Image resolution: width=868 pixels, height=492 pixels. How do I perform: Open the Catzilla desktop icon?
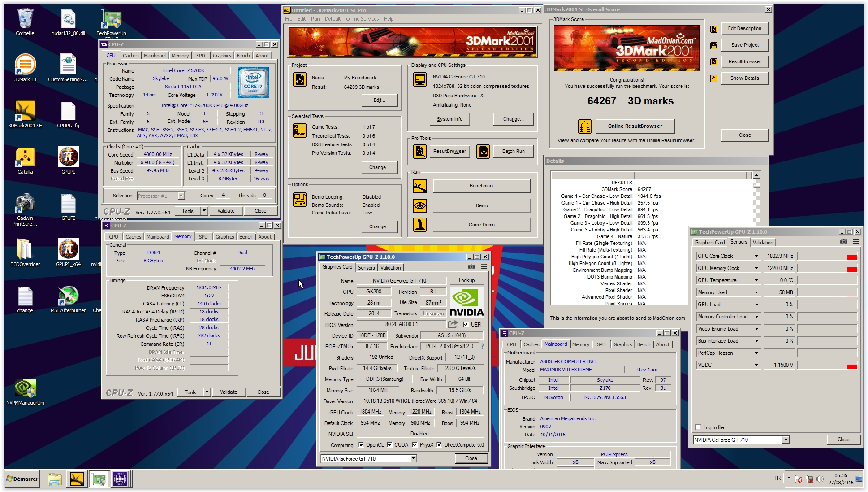point(25,160)
